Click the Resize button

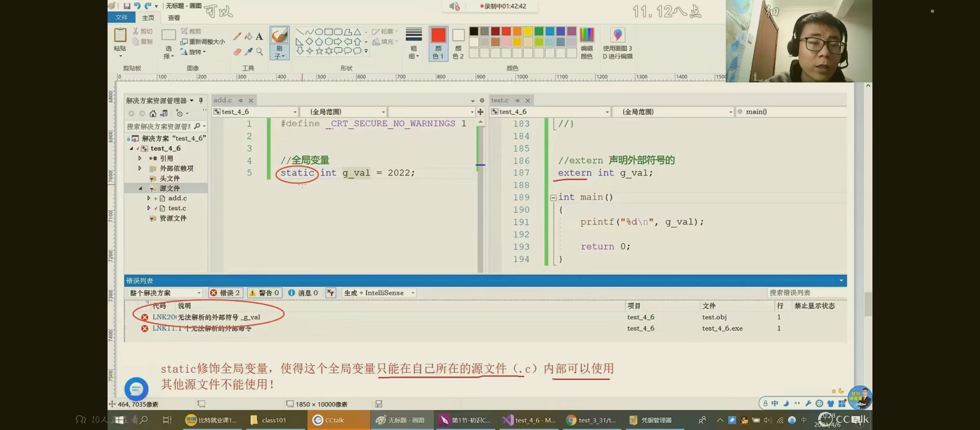203,41
